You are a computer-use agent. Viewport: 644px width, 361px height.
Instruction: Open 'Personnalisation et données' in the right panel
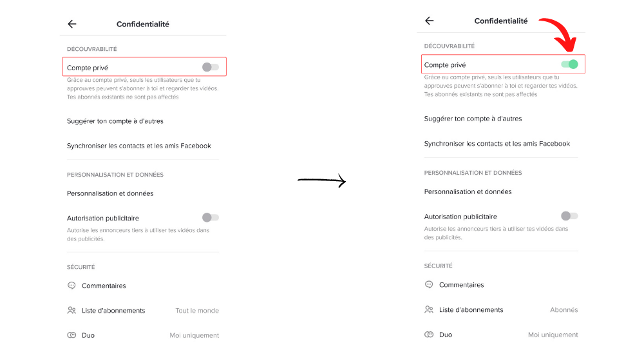[x=468, y=191]
